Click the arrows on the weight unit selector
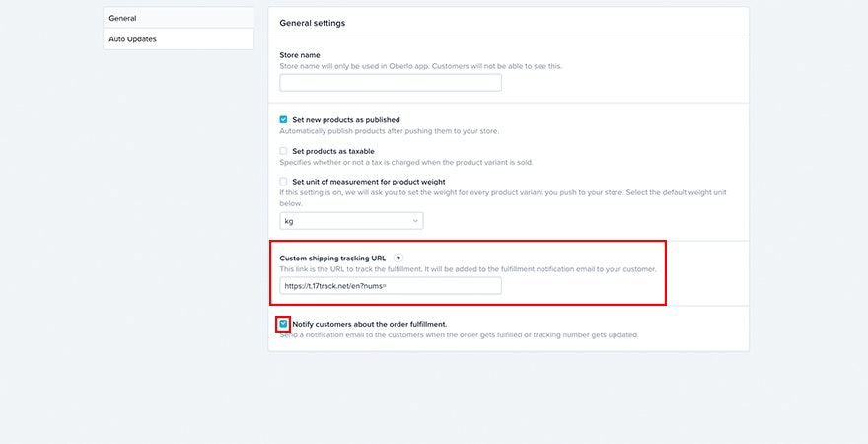Screen dimensions: 868x444 pos(415,221)
